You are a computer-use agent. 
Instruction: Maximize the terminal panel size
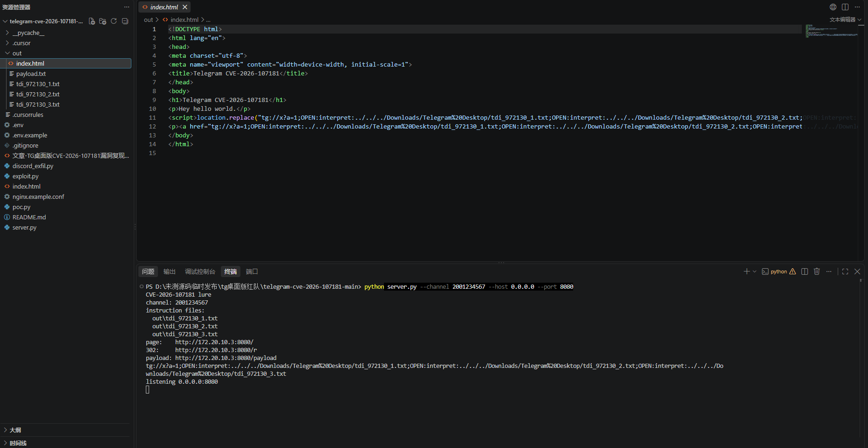tap(845, 272)
